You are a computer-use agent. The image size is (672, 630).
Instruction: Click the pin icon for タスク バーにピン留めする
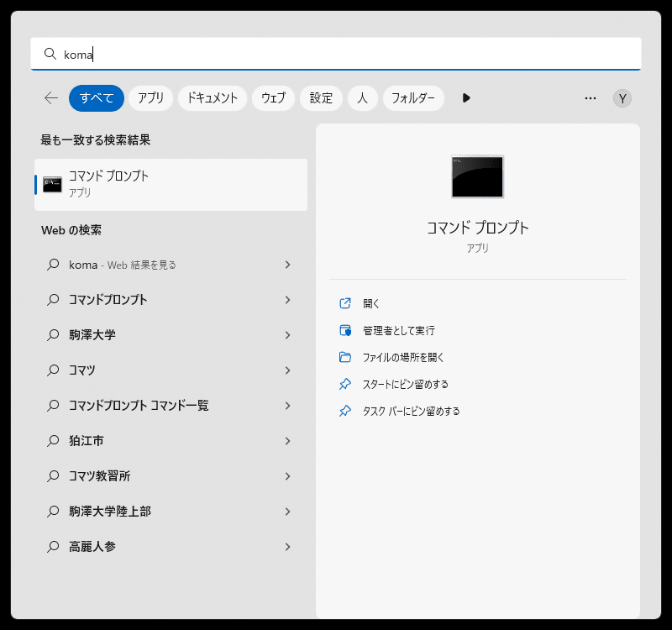coord(345,411)
